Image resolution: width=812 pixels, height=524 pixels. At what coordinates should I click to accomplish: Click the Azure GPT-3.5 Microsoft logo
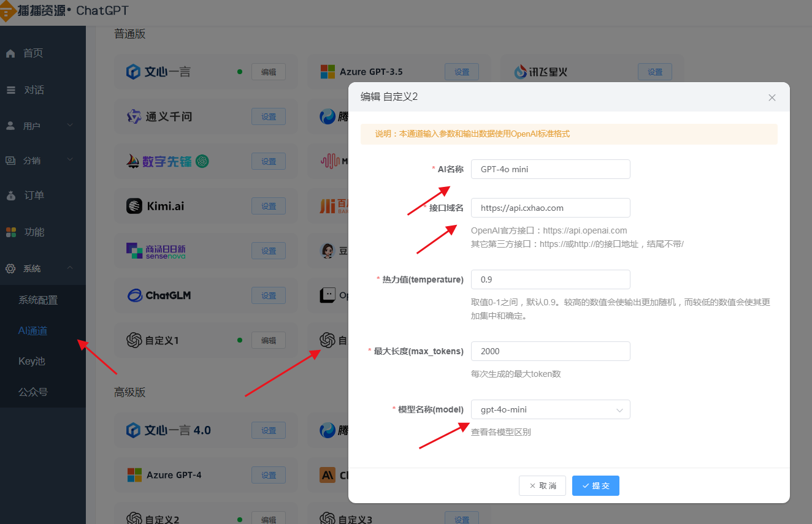(x=327, y=72)
